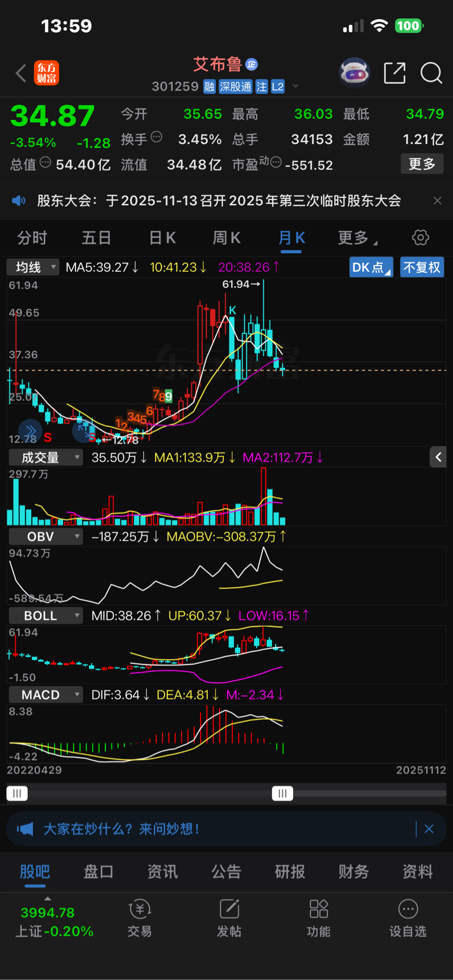Screen dimensions: 453x980
Task: Open 大家在炒什么 来问妙想 link
Action: [121, 829]
